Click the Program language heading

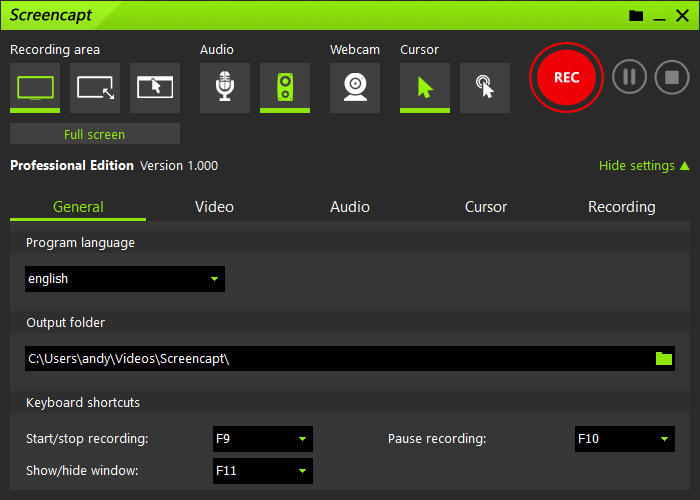coord(80,243)
